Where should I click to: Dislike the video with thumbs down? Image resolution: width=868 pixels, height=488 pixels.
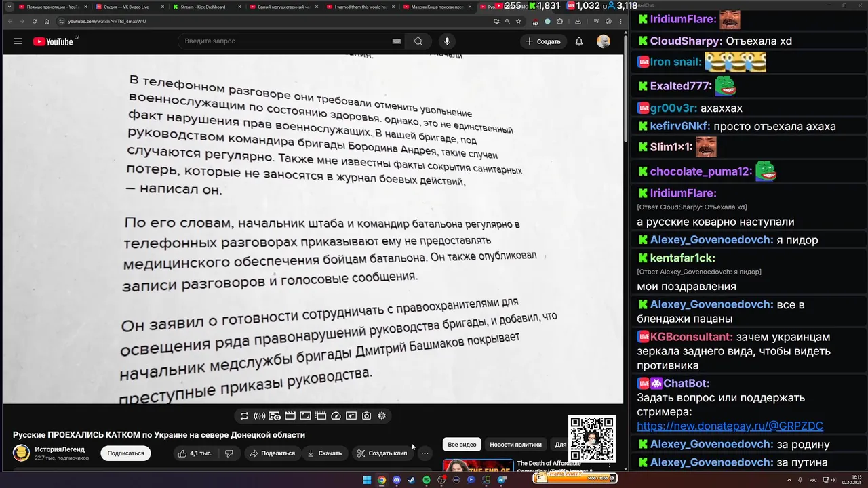(x=229, y=453)
